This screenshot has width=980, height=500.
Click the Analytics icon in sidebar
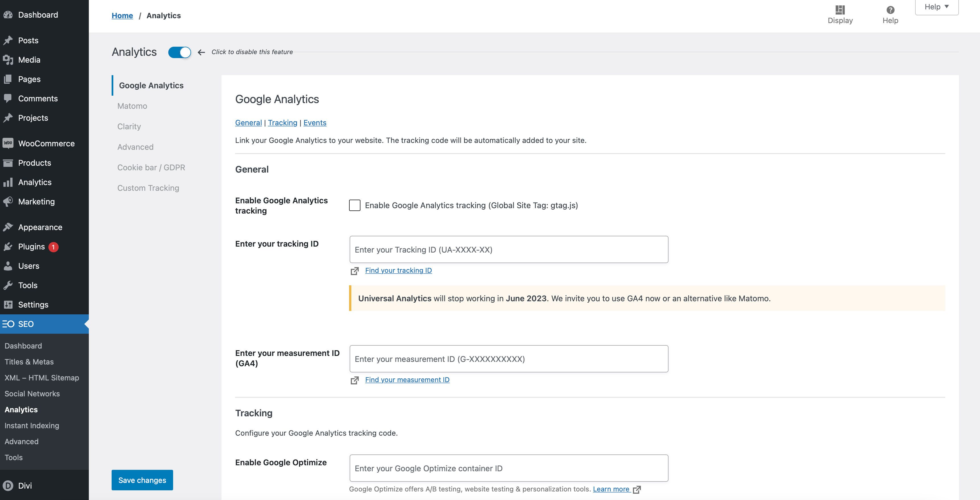point(8,182)
